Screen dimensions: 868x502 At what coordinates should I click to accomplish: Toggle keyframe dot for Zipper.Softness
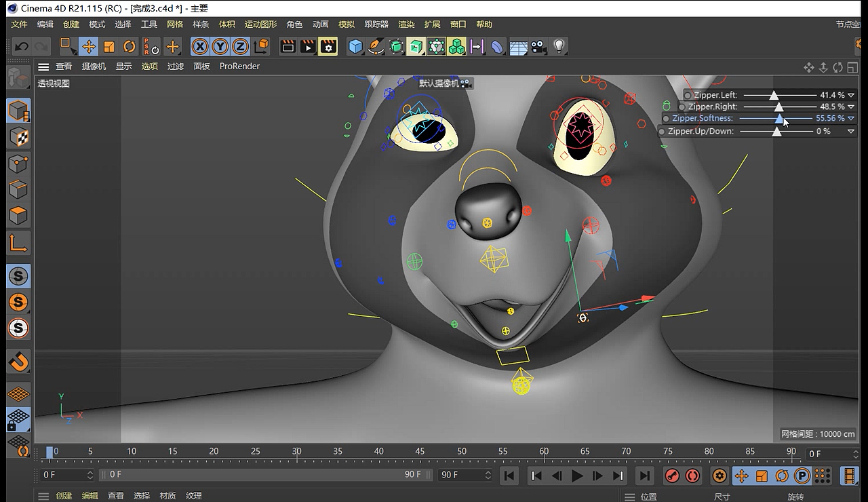pos(667,119)
